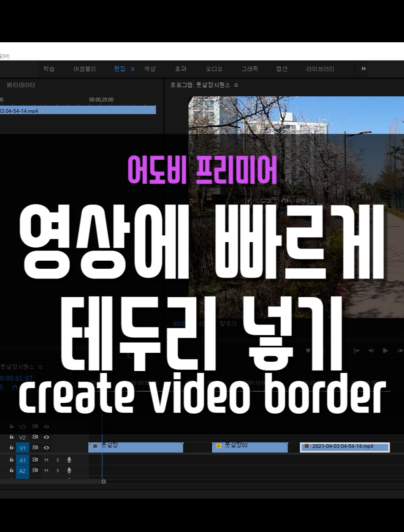Target the V3 track header
Screen dimensions: 404x532
coord(22,427)
